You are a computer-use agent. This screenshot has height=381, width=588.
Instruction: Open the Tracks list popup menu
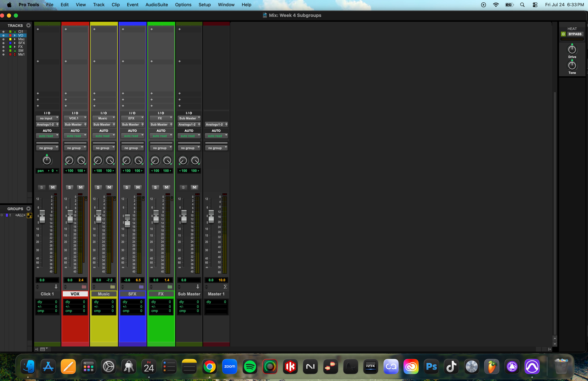[x=28, y=26]
